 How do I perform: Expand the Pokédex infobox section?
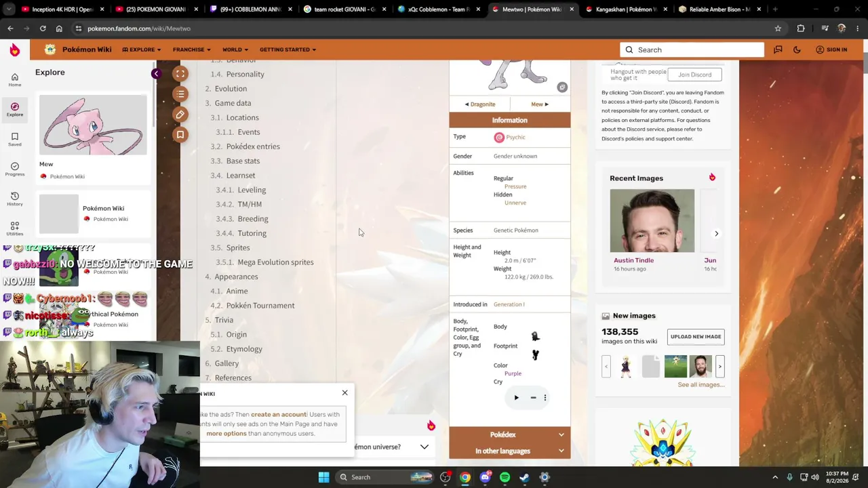point(509,434)
